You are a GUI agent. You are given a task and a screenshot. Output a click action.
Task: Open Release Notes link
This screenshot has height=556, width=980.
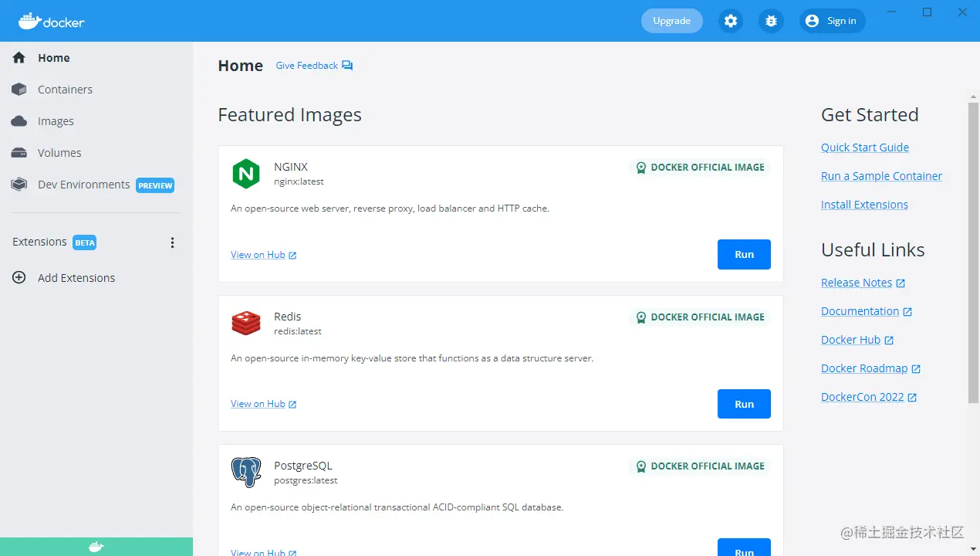pos(857,283)
